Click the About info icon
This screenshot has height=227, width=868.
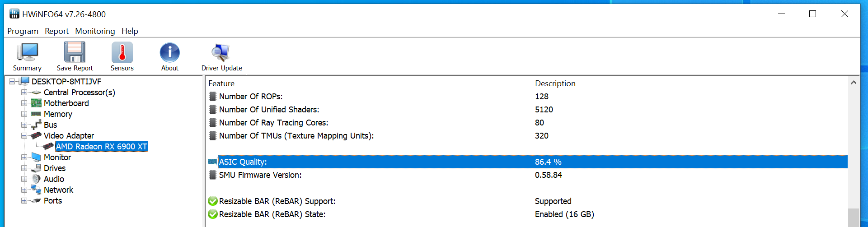click(170, 53)
